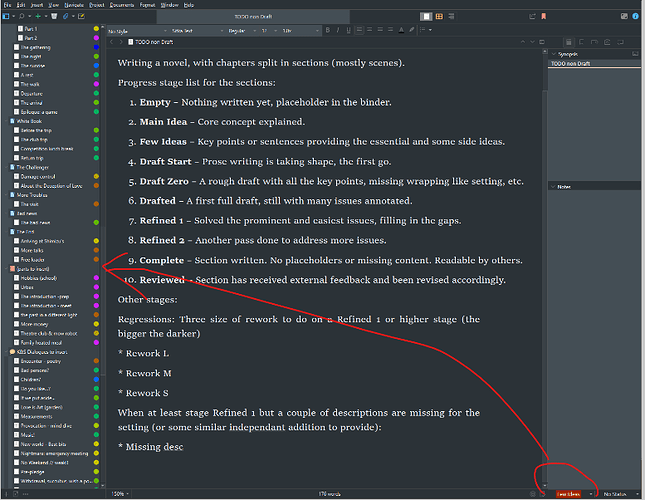Open the View mode button in the toolbar
645x500 pixels.
click(6, 16)
